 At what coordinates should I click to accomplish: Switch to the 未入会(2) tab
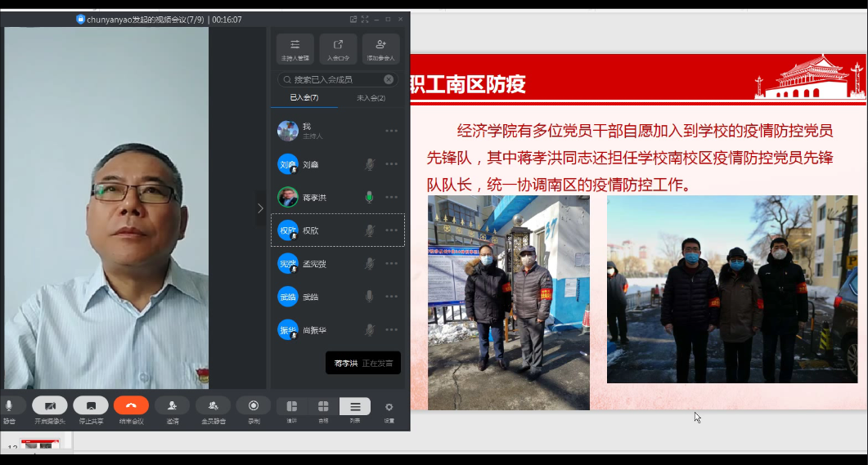pyautogui.click(x=371, y=98)
